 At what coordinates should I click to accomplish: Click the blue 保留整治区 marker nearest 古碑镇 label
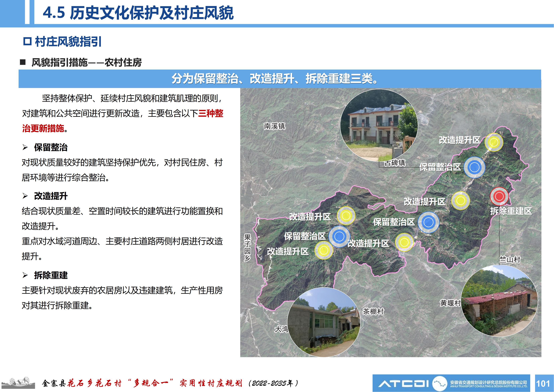pyautogui.click(x=475, y=167)
